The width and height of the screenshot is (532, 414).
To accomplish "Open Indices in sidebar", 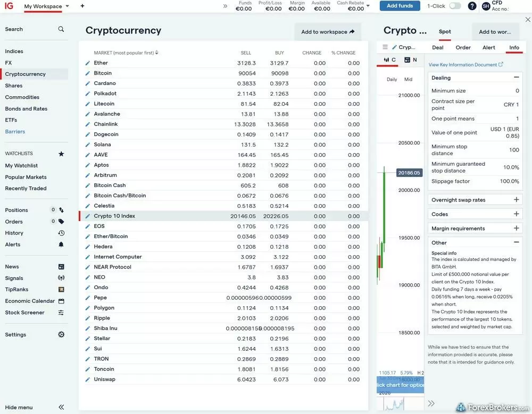I will [x=14, y=51].
